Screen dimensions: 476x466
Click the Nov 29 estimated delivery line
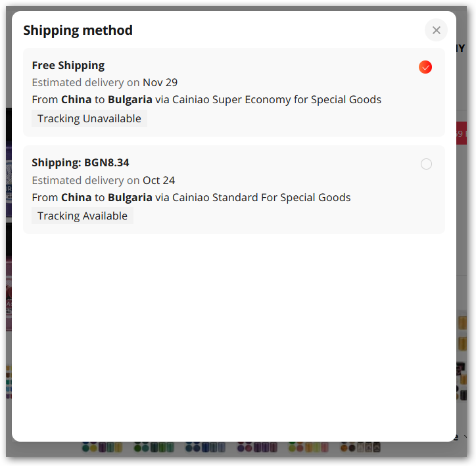click(x=105, y=82)
